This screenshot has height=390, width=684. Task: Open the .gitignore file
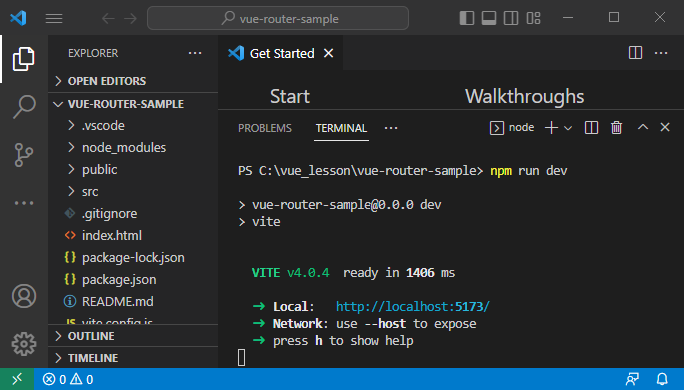[x=133, y=214]
